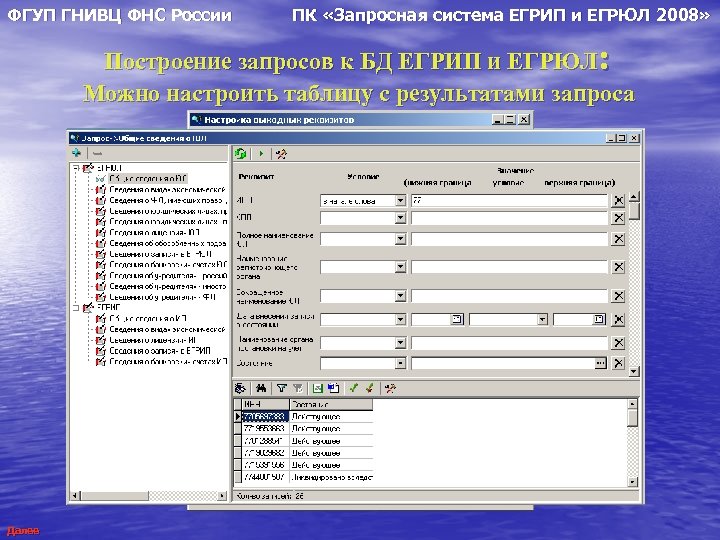The image size is (720, 540).
Task: Click the red Далее link
Action: [22, 531]
